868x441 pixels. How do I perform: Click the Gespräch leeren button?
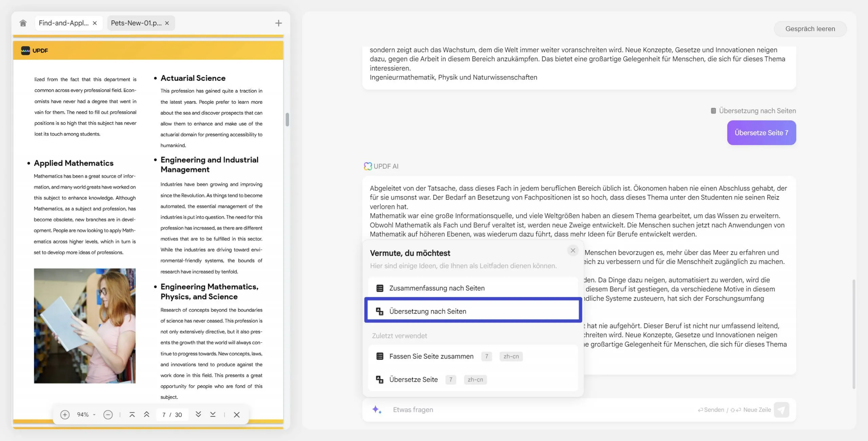(x=810, y=28)
